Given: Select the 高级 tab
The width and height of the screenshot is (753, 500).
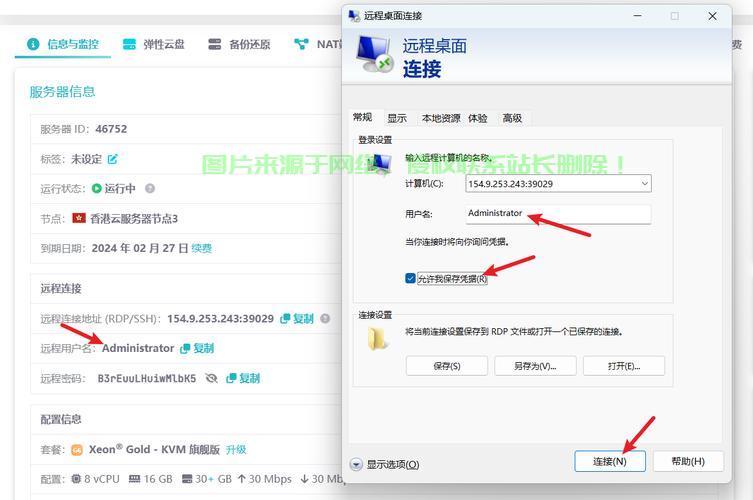Looking at the screenshot, I should 512,118.
